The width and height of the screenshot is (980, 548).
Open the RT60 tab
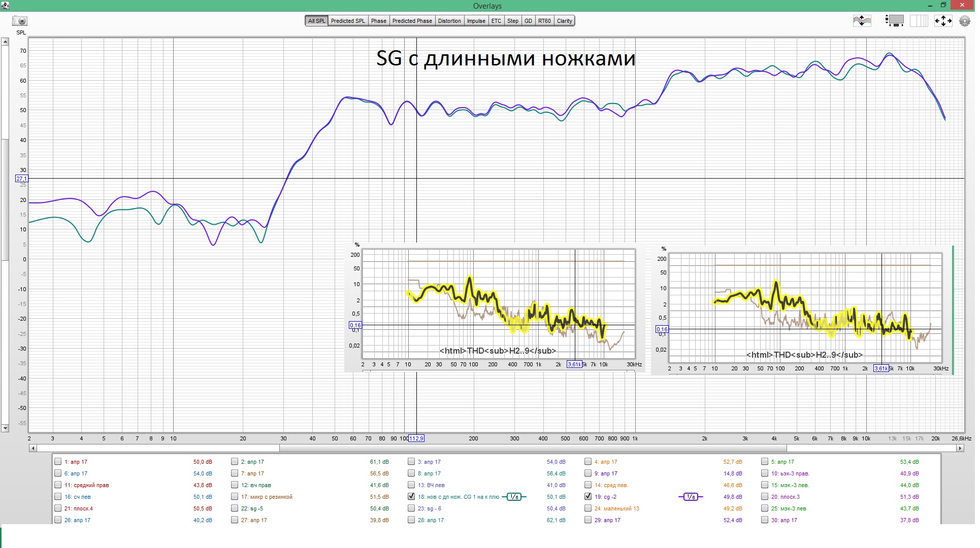tap(544, 21)
